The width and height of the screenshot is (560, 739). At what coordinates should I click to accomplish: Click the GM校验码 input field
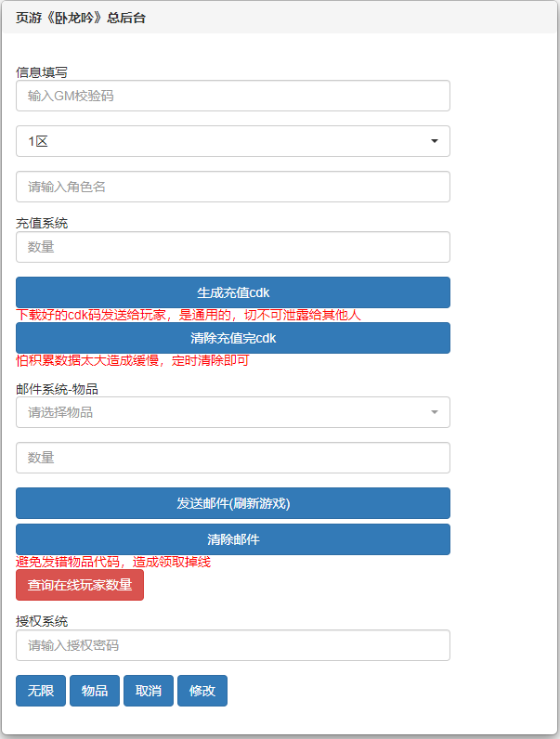(x=232, y=96)
